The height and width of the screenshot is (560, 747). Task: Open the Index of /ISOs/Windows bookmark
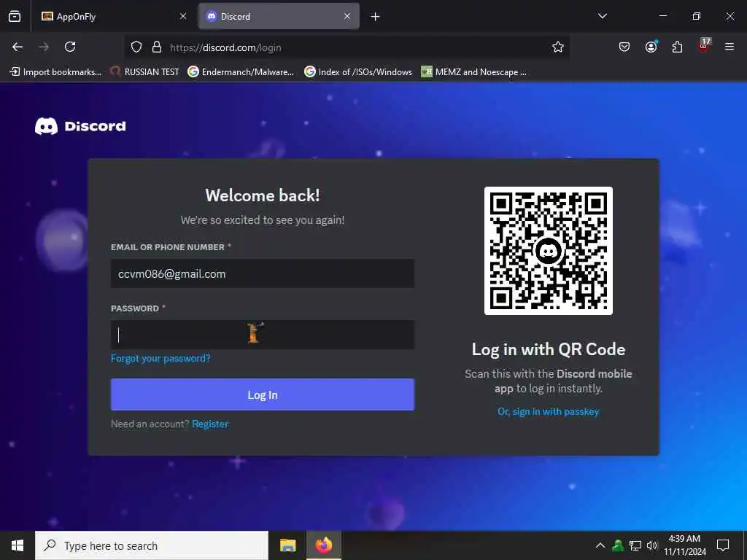tap(358, 72)
